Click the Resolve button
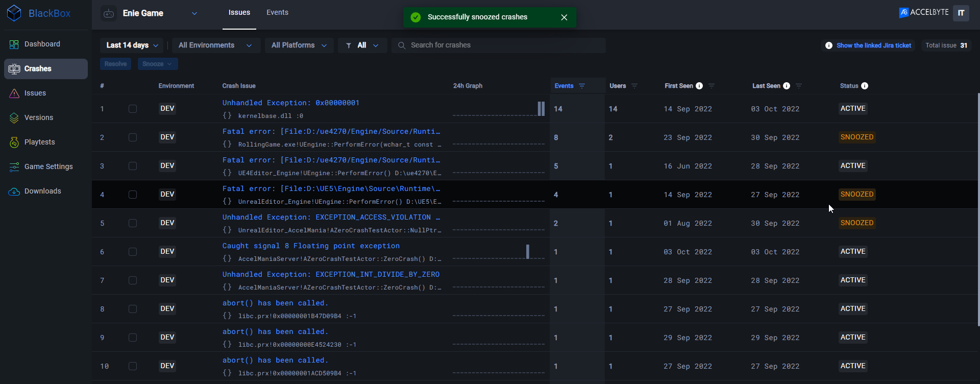Viewport: 980px width, 384px height. pos(115,64)
